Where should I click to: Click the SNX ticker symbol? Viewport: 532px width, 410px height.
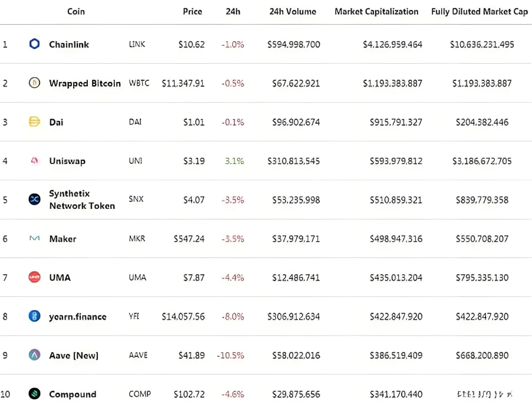[136, 199]
